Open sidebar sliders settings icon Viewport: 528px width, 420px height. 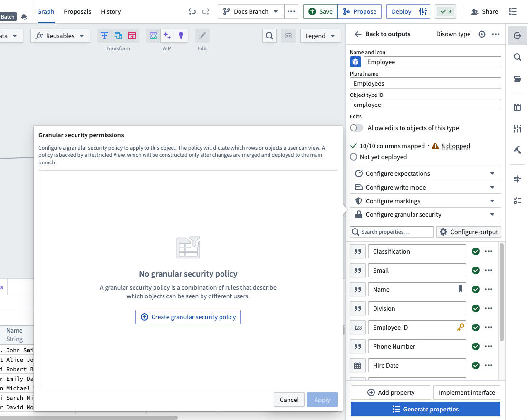click(x=518, y=129)
